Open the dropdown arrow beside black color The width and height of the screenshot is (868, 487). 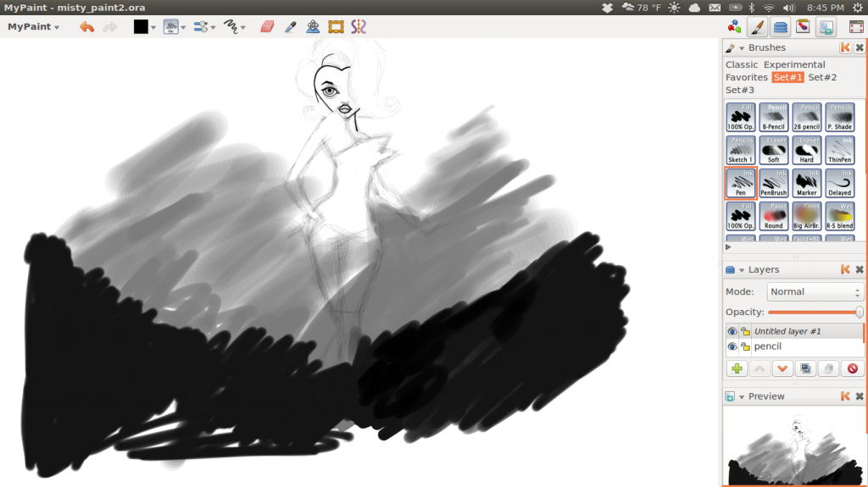coord(153,27)
